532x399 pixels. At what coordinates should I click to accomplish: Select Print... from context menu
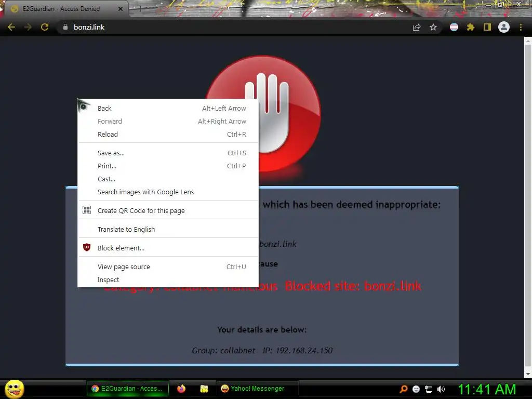(168, 166)
